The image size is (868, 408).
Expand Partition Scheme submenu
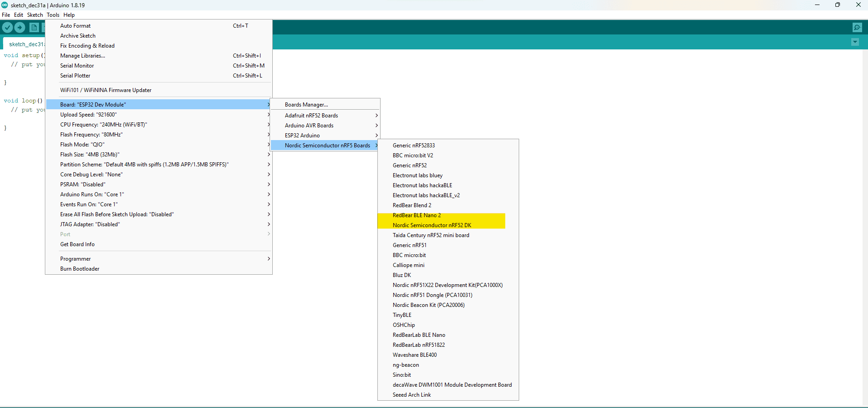[159, 165]
